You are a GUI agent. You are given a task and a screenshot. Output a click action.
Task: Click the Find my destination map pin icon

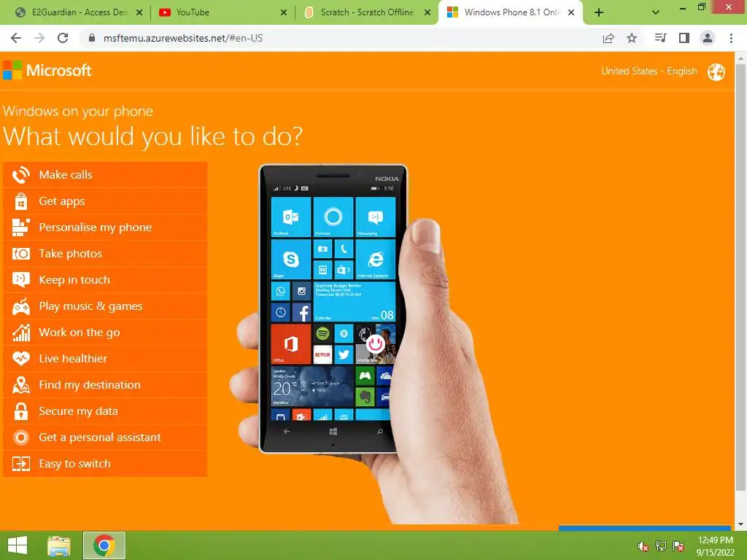coord(21,385)
